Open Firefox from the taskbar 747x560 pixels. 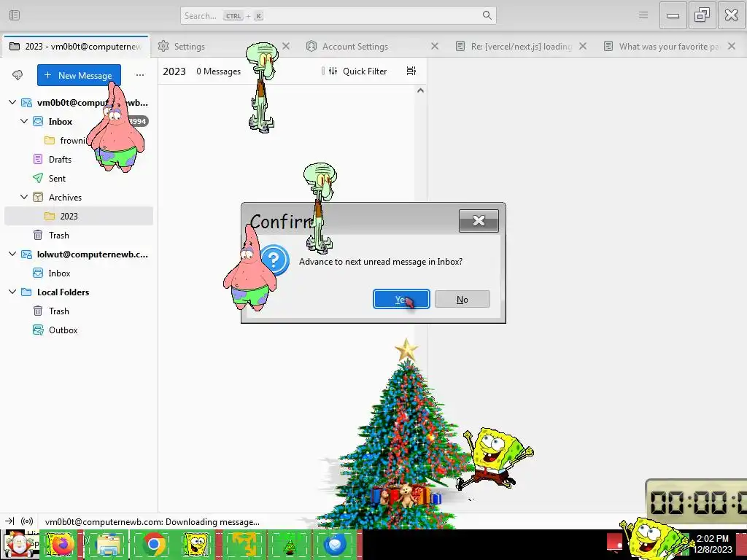61,544
